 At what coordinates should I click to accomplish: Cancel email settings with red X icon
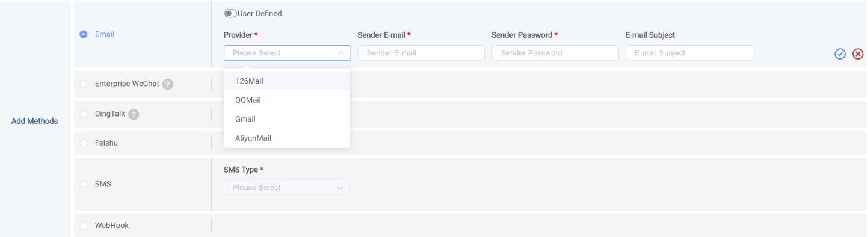click(858, 54)
